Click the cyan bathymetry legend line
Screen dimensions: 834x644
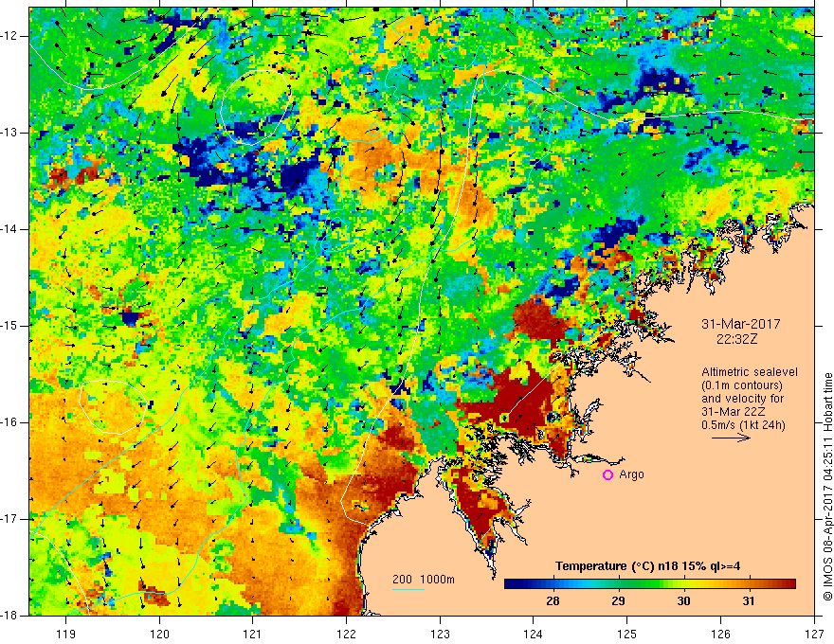408,589
